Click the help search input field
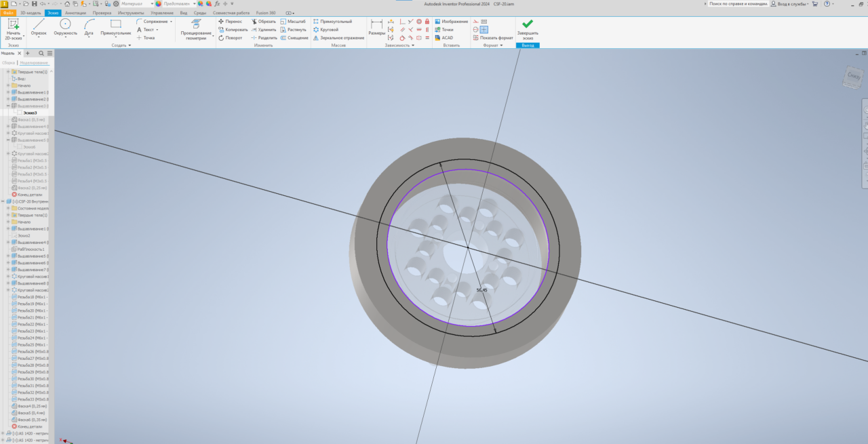 [738, 3]
